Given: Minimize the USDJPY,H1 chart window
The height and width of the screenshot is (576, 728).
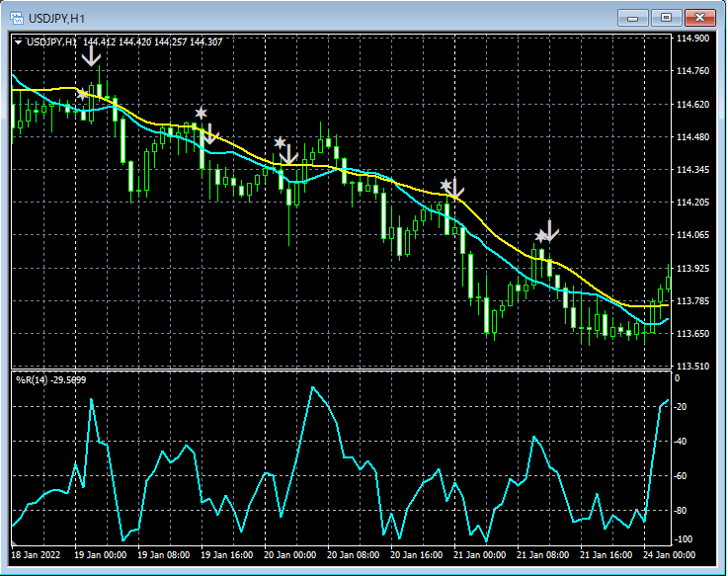Looking at the screenshot, I should click(x=632, y=18).
